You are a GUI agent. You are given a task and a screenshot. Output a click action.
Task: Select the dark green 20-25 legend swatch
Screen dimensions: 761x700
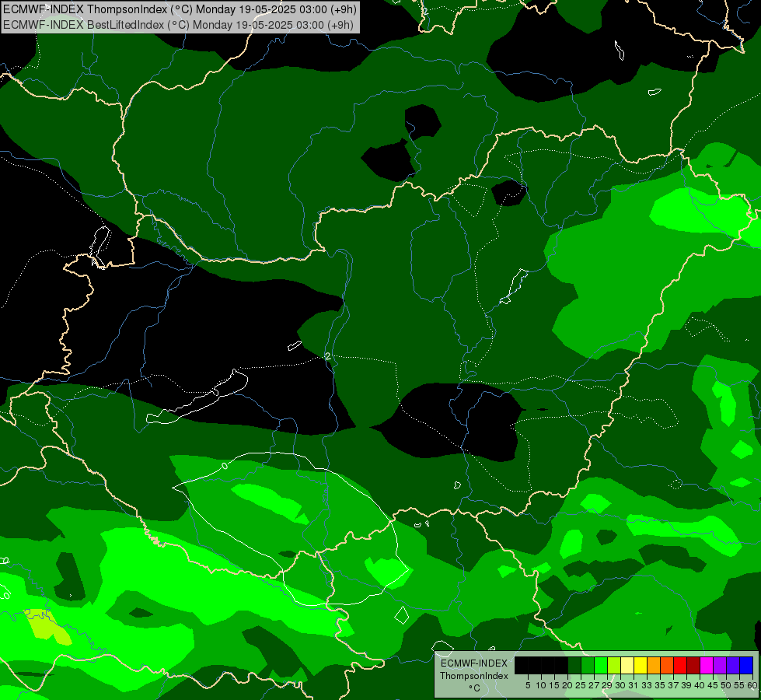click(x=574, y=665)
